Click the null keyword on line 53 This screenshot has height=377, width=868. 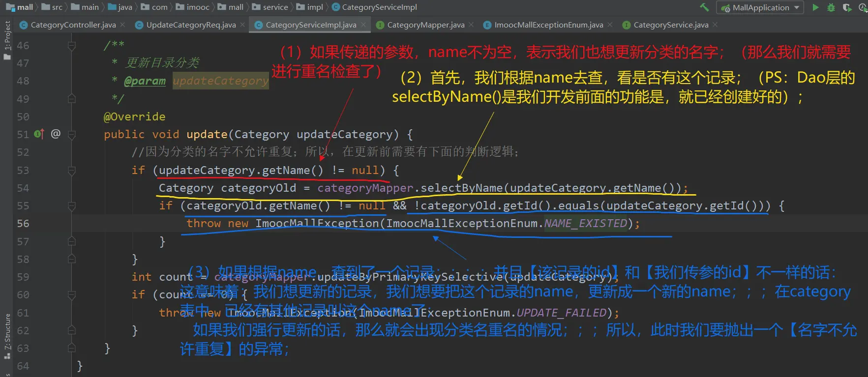pyautogui.click(x=365, y=170)
